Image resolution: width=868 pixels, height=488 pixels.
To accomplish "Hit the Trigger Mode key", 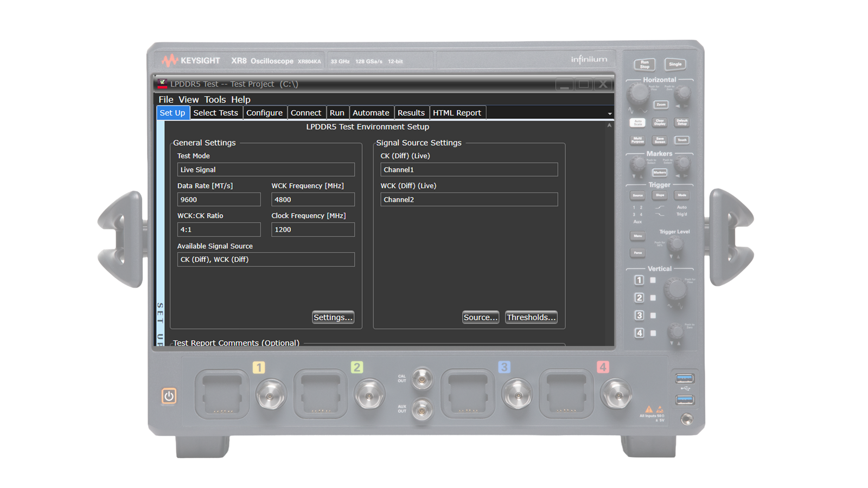I will (x=682, y=195).
